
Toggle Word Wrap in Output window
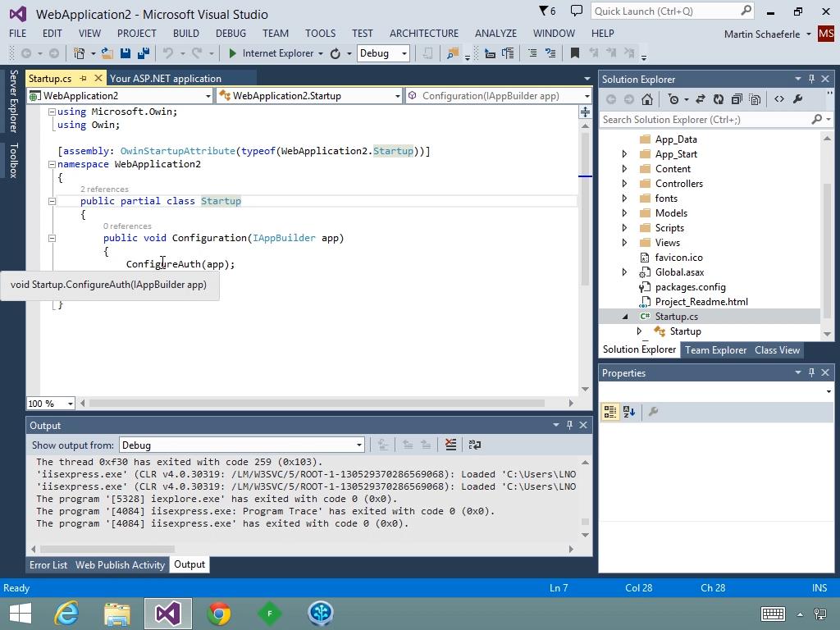point(475,445)
